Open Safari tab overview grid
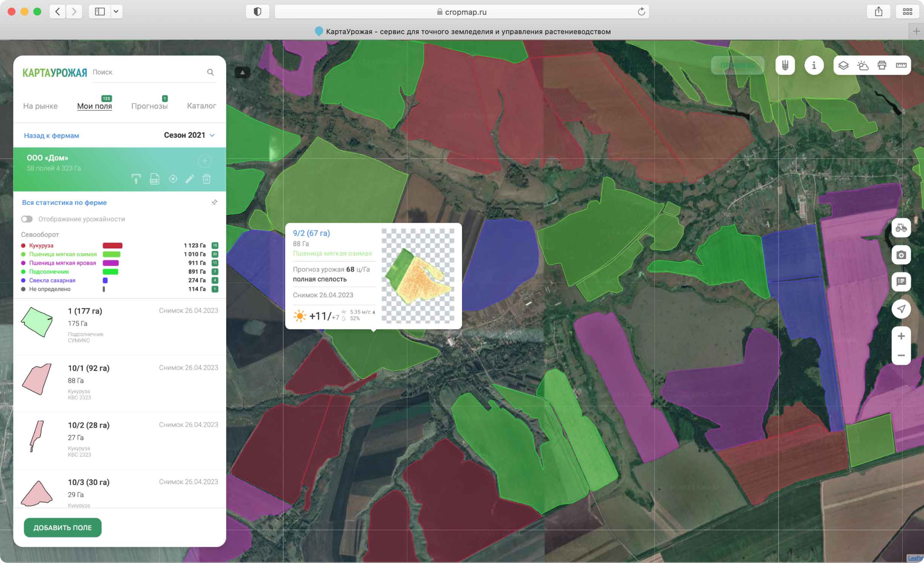This screenshot has width=924, height=563. [907, 12]
